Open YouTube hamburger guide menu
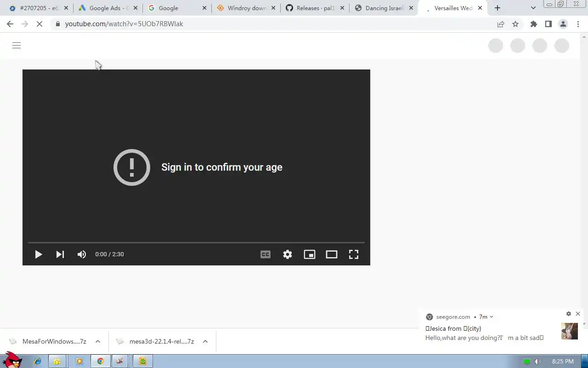This screenshot has width=588, height=368. tap(17, 45)
